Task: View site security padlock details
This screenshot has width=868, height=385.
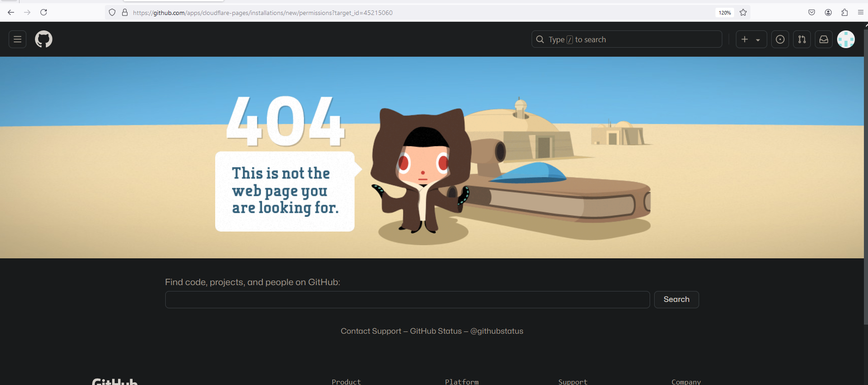Action: click(125, 13)
